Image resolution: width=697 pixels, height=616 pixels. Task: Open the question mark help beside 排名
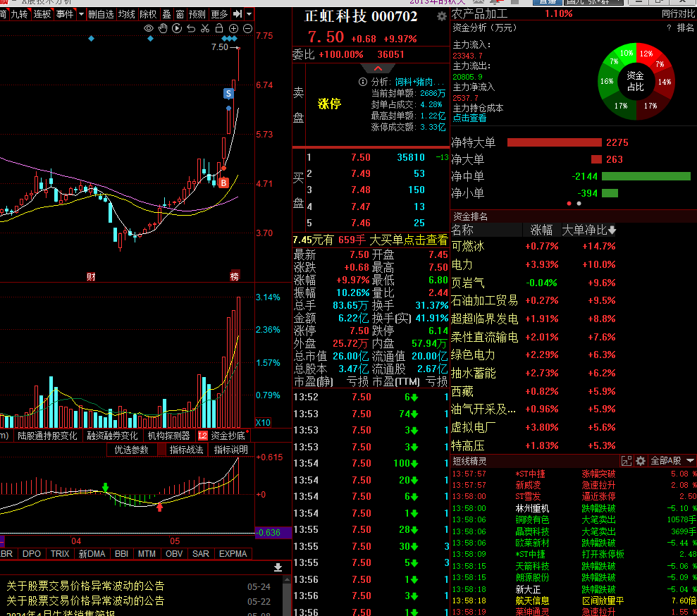tap(669, 28)
